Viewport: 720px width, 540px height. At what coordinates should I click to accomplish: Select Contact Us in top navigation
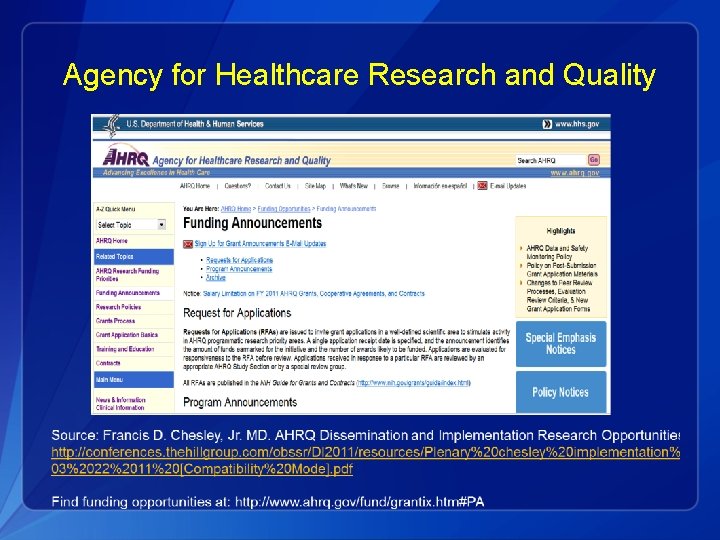[278, 186]
